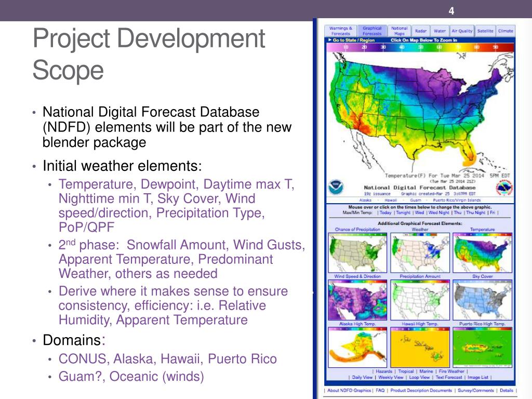Screen dimensions: 532x399
Task: Open the Chance of Precipitation thumbnail
Action: coord(357,252)
